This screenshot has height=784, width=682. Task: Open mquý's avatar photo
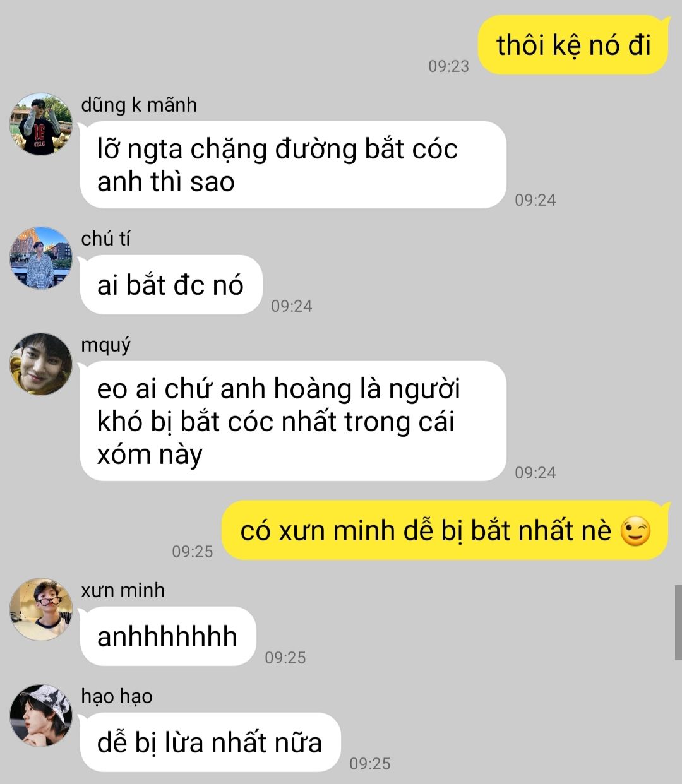click(41, 364)
